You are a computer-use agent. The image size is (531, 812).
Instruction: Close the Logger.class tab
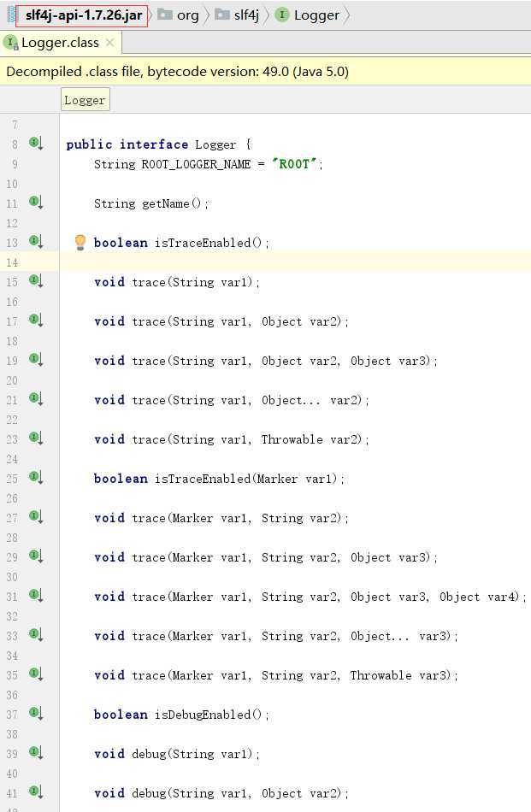(x=109, y=43)
